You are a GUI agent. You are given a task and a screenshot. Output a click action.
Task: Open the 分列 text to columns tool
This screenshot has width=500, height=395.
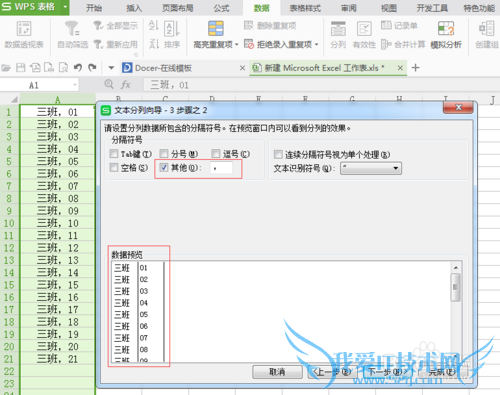pyautogui.click(x=338, y=34)
